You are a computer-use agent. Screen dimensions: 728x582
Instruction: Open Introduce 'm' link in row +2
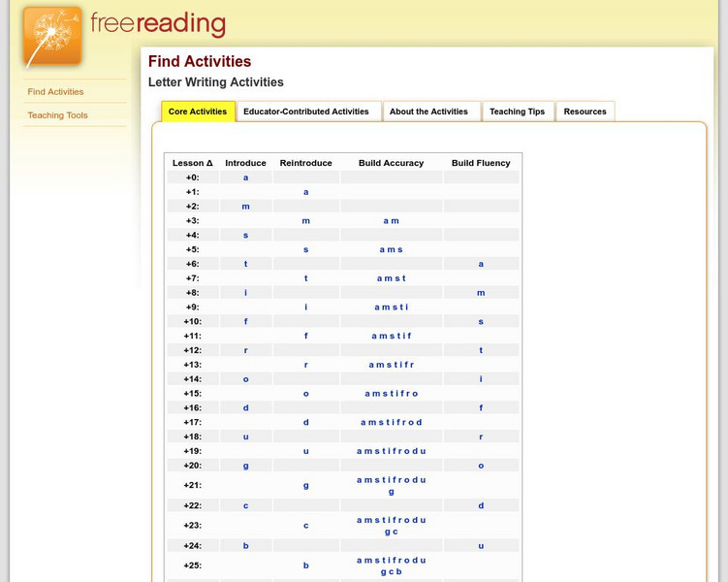pos(245,207)
